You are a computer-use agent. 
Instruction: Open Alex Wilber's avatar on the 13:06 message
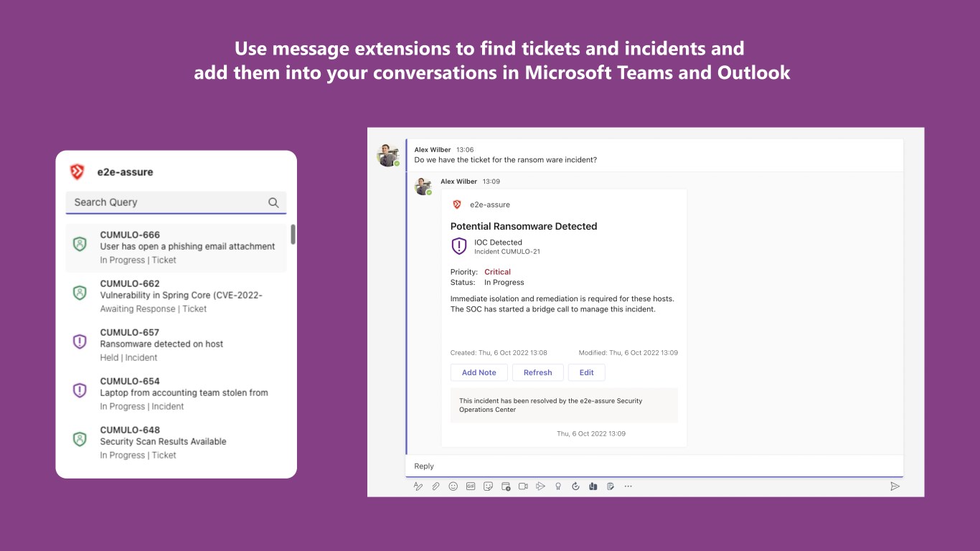click(x=388, y=155)
